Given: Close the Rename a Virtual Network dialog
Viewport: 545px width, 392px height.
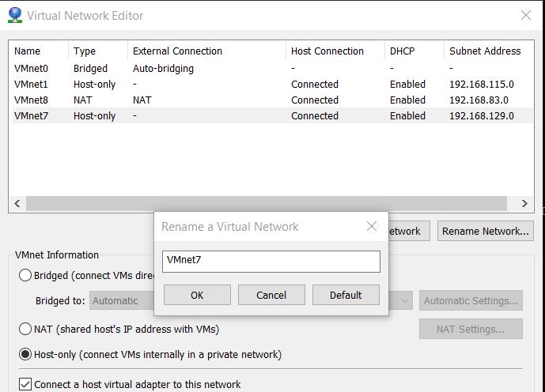Looking at the screenshot, I should [x=372, y=226].
